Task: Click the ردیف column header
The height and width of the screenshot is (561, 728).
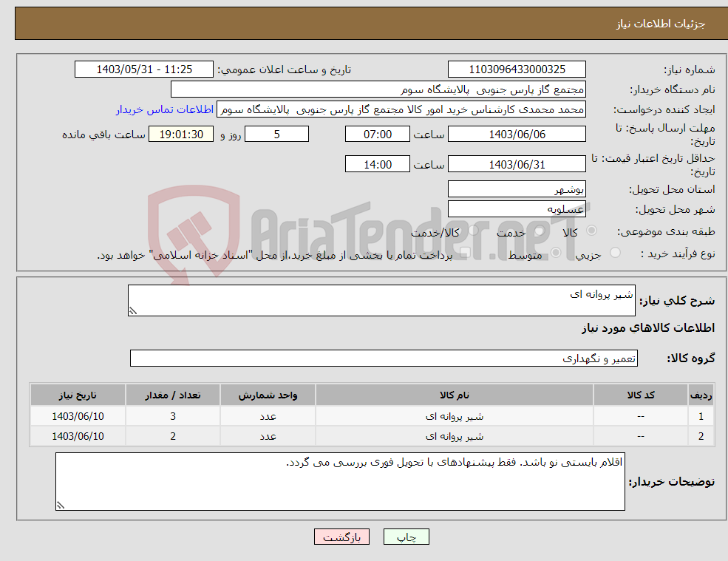Action: tap(701, 395)
